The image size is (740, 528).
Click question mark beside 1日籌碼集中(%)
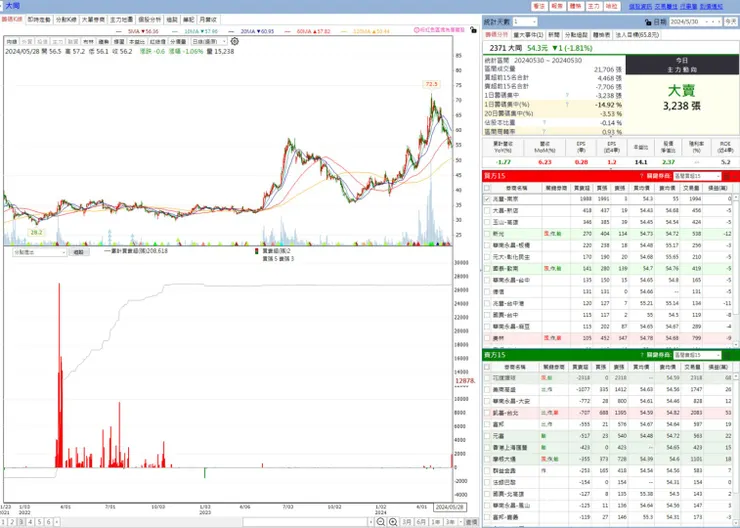(567, 104)
